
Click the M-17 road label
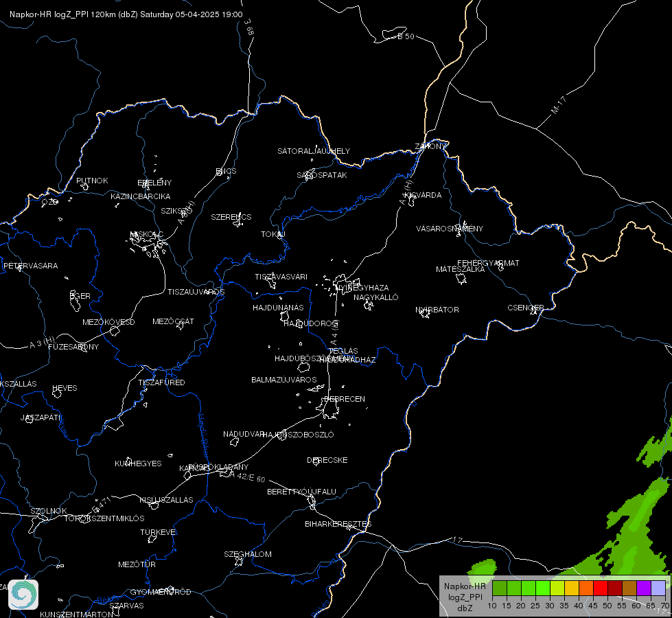click(x=559, y=105)
